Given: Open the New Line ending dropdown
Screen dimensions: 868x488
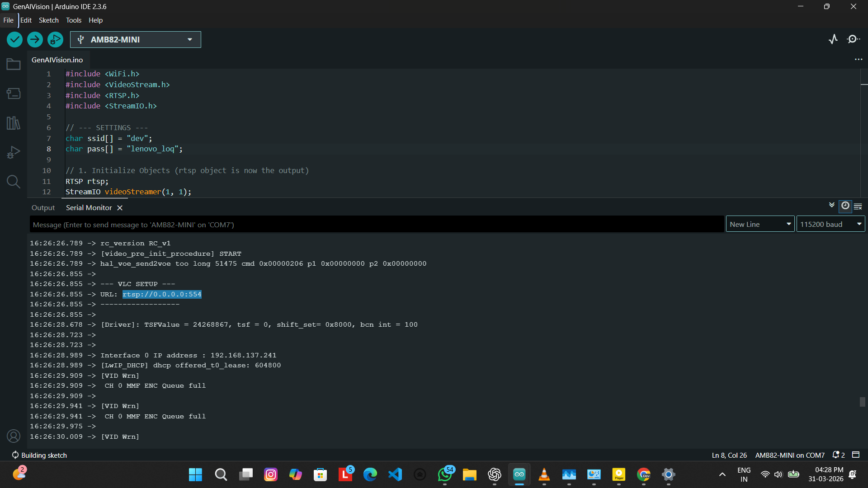Looking at the screenshot, I should click(x=760, y=224).
